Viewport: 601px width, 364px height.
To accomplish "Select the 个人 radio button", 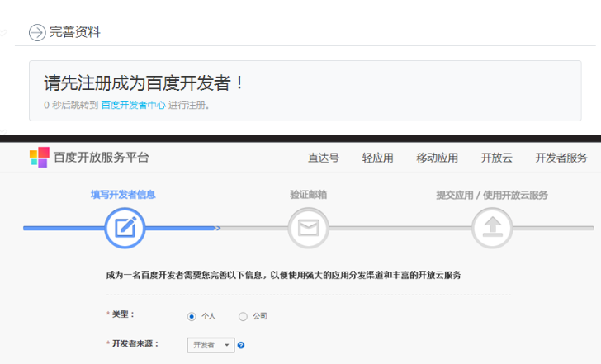I will click(x=192, y=316).
